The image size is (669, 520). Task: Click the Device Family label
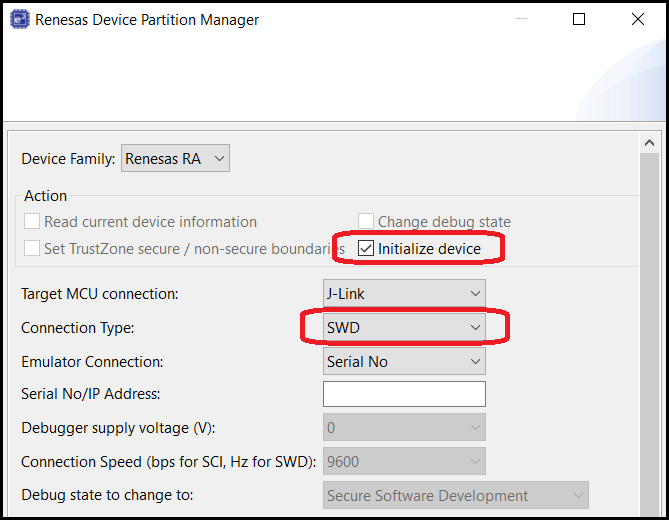click(68, 159)
